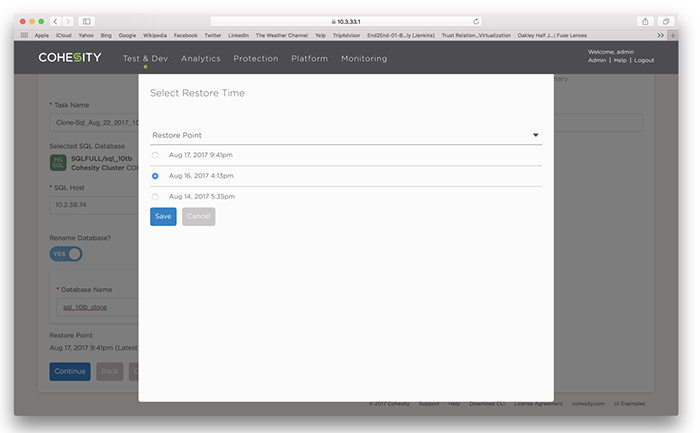Open the Test & Dev menu
700x433 pixels.
145,59
